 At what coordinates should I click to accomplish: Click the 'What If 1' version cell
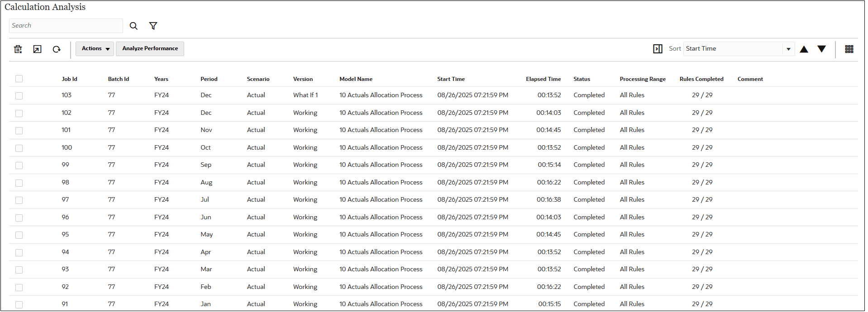pos(305,95)
